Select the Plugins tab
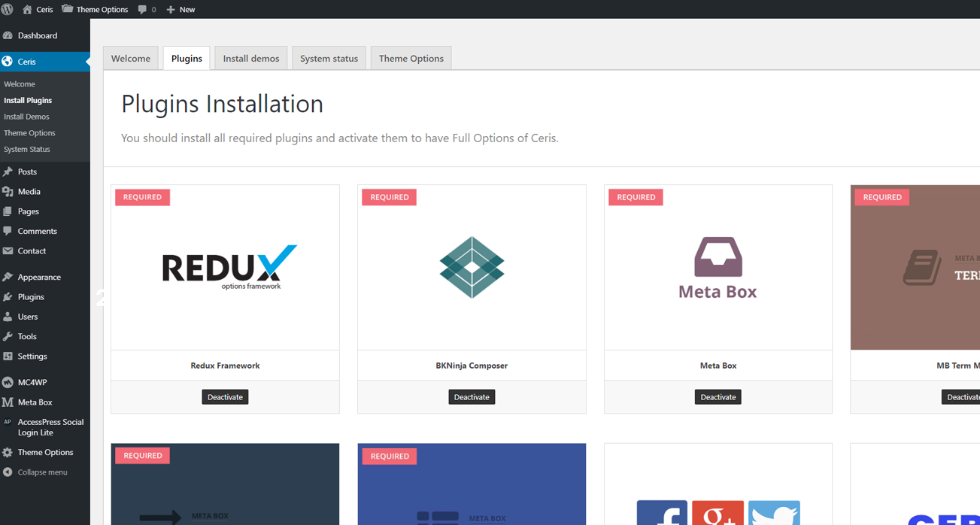980x525 pixels. [x=187, y=58]
